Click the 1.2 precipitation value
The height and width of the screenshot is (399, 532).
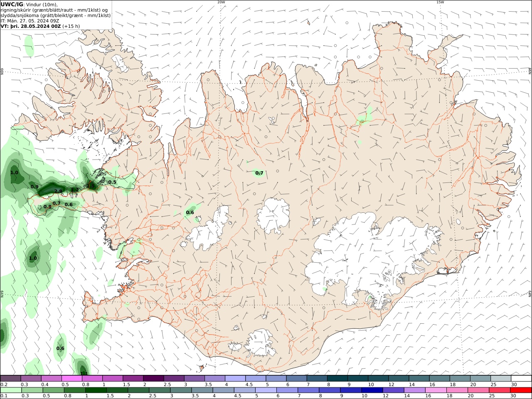(75, 190)
